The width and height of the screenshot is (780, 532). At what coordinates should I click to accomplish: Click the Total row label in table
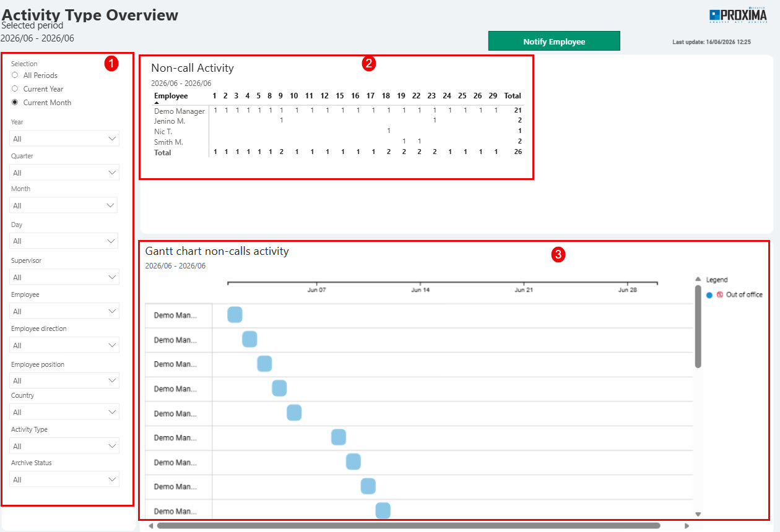(163, 152)
